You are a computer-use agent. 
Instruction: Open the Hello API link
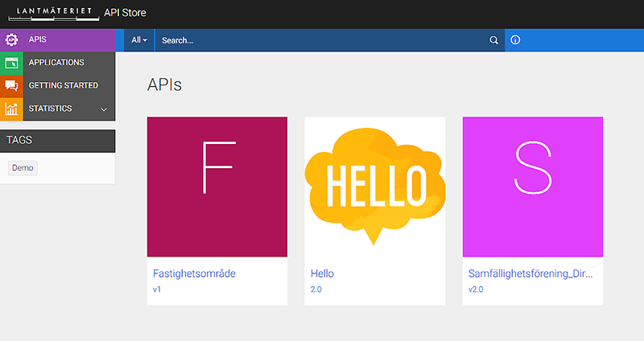pyautogui.click(x=322, y=273)
